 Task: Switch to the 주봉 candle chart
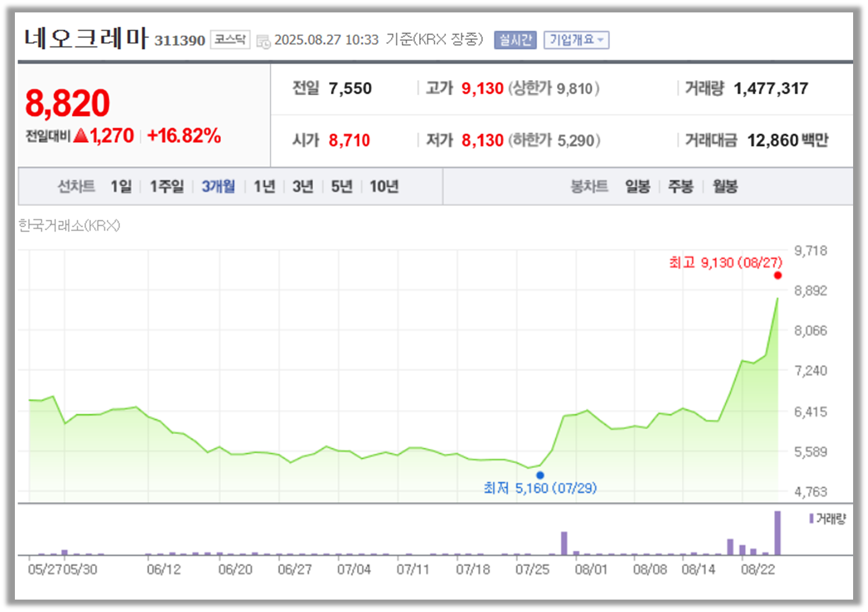pyautogui.click(x=680, y=186)
